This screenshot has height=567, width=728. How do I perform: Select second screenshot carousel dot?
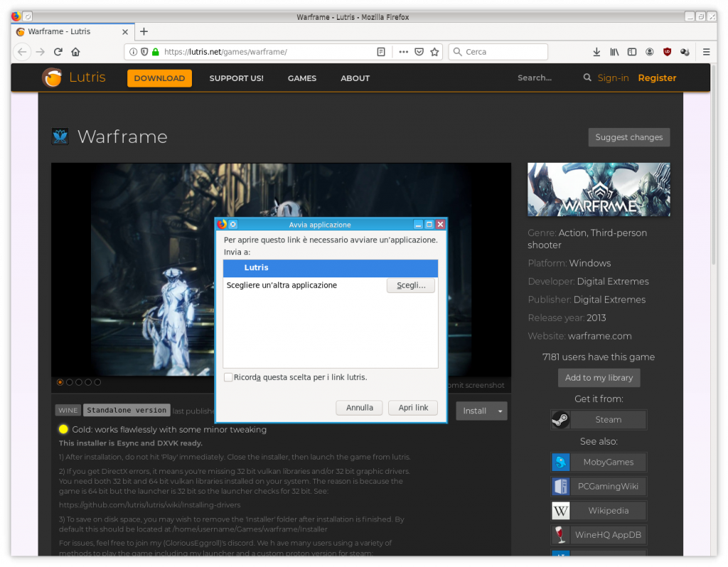(x=69, y=383)
